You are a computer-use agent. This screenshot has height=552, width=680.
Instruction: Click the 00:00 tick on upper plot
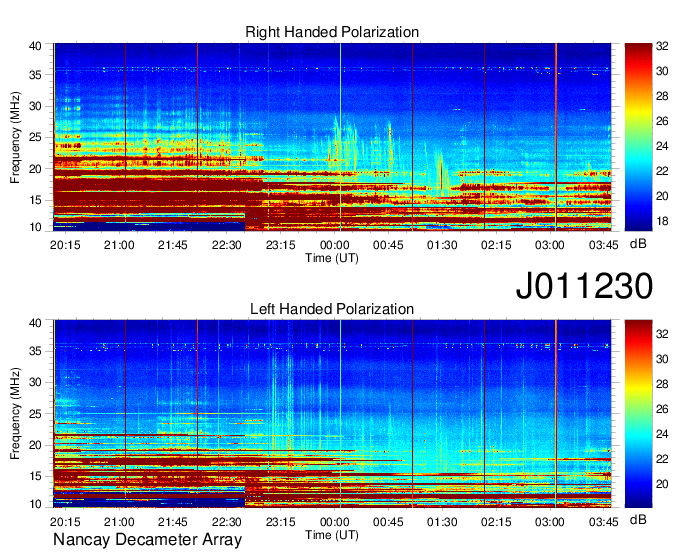coord(334,245)
